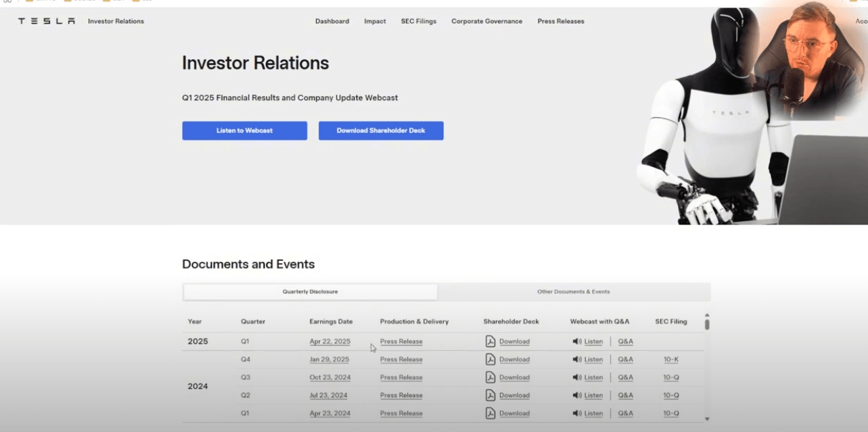Click the speaker icon for Q3 2024 webcast
This screenshot has height=432, width=868.
(x=576, y=377)
